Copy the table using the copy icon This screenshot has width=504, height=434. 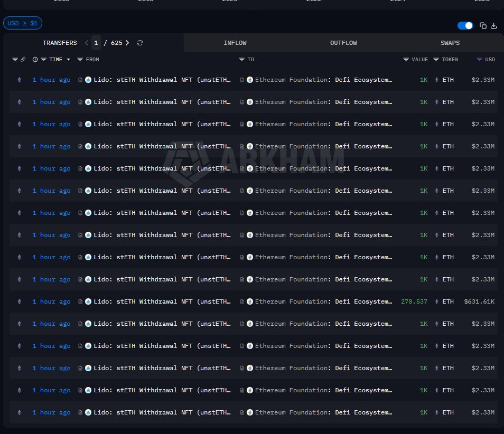[x=483, y=26]
